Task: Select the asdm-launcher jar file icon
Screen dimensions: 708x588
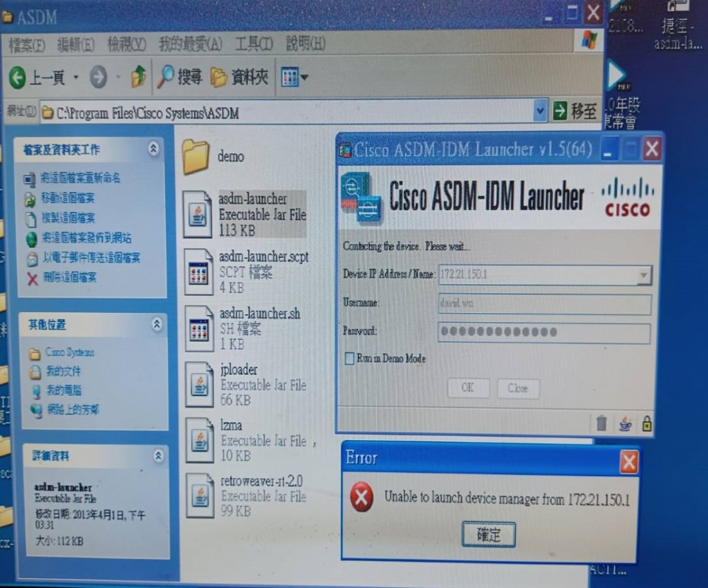Action: tap(197, 214)
